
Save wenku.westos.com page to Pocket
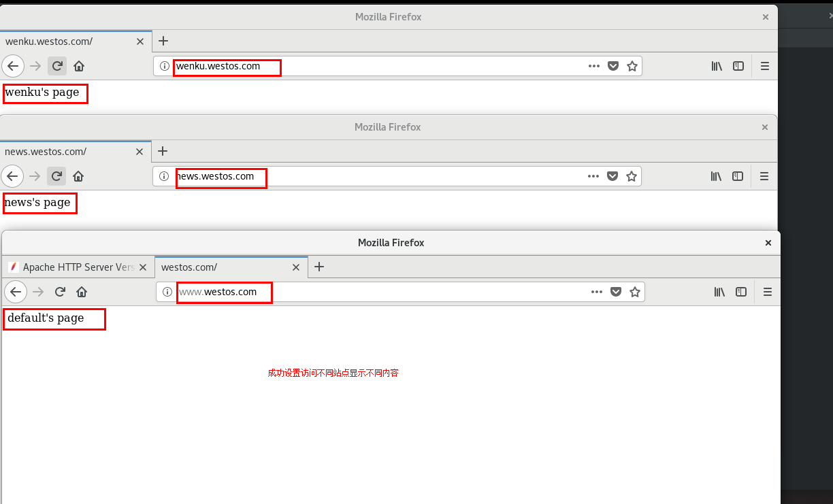pyautogui.click(x=613, y=66)
